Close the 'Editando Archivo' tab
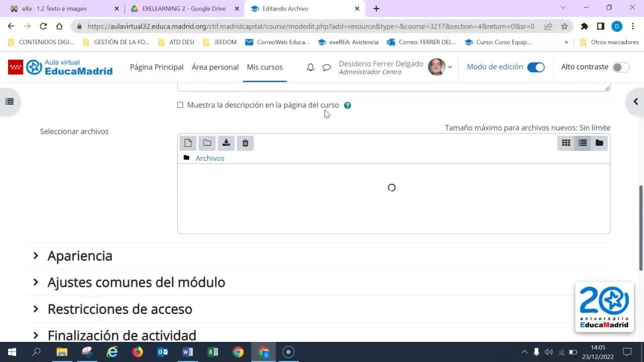Image resolution: width=644 pixels, height=362 pixels. tap(357, 9)
